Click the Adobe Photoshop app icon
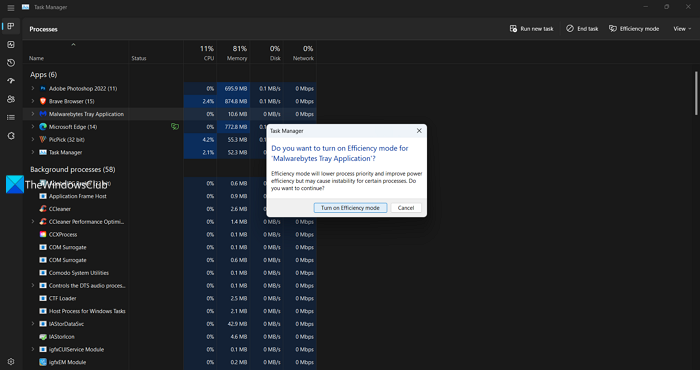The width and height of the screenshot is (700, 370). (x=43, y=88)
